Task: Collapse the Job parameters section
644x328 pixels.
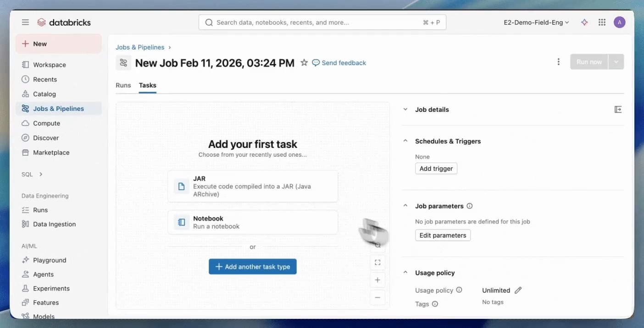Action: pos(405,206)
